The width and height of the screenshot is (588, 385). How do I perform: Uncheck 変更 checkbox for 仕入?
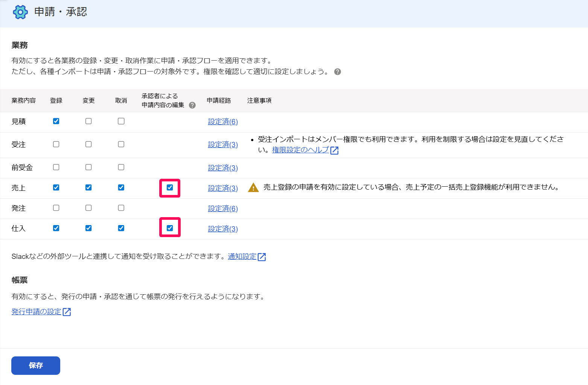point(88,228)
